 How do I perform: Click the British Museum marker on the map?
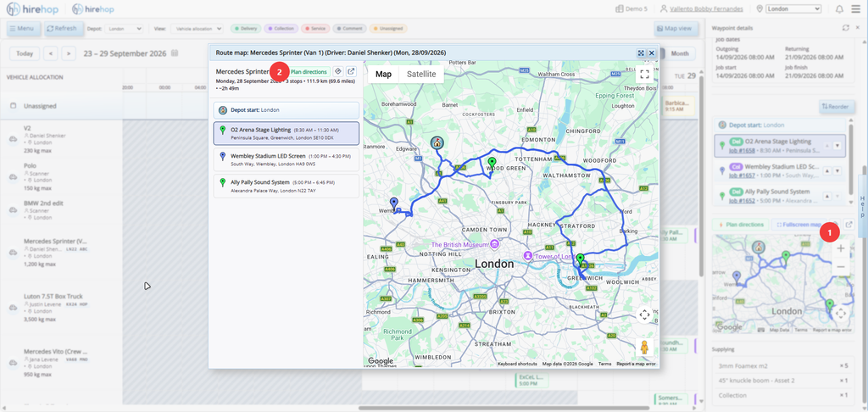(494, 244)
